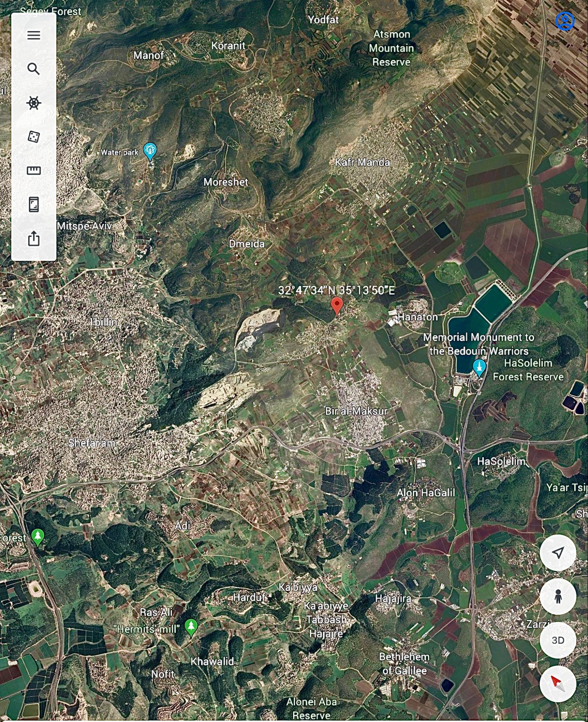This screenshot has height=722, width=588.
Task: Activate Street View pegman
Action: [x=558, y=596]
